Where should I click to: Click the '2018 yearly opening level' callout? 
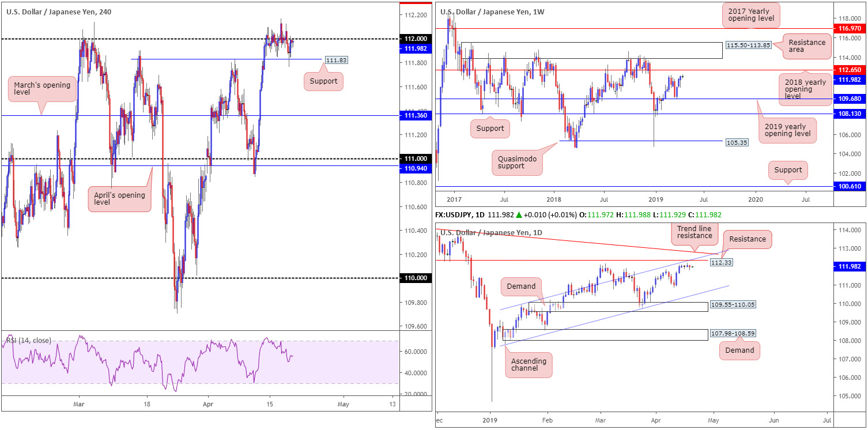pyautogui.click(x=805, y=89)
